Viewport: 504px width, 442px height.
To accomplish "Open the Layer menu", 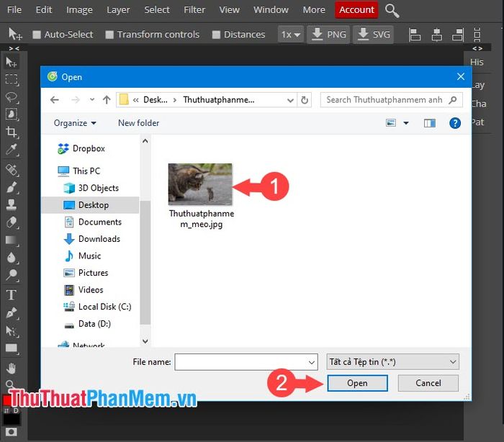I will coord(118,9).
